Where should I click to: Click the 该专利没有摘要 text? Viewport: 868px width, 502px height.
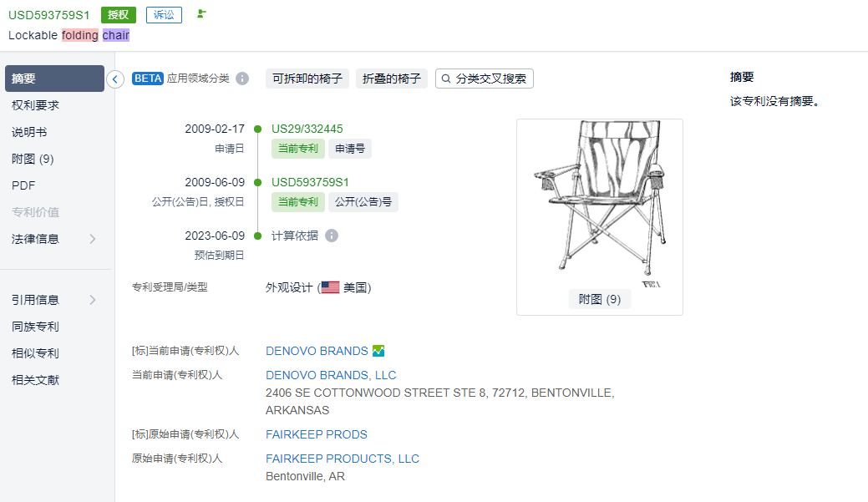click(774, 101)
